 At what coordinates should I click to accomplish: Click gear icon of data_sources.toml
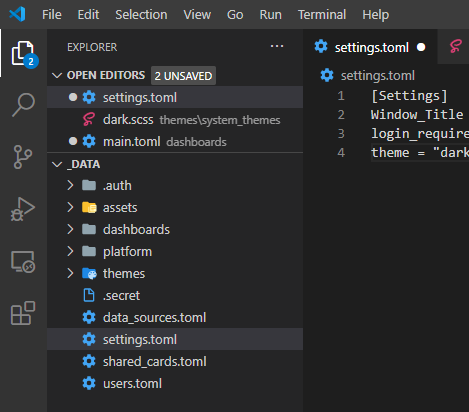[89, 317]
